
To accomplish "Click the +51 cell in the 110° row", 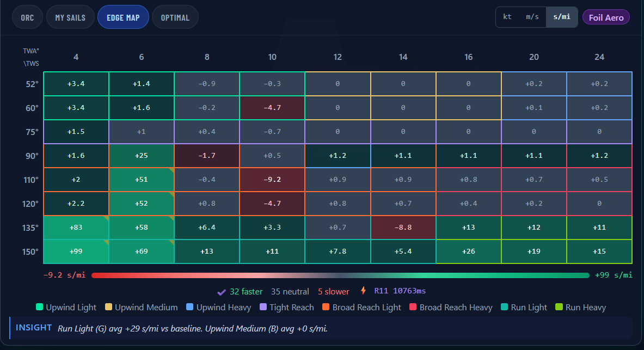I will [142, 180].
